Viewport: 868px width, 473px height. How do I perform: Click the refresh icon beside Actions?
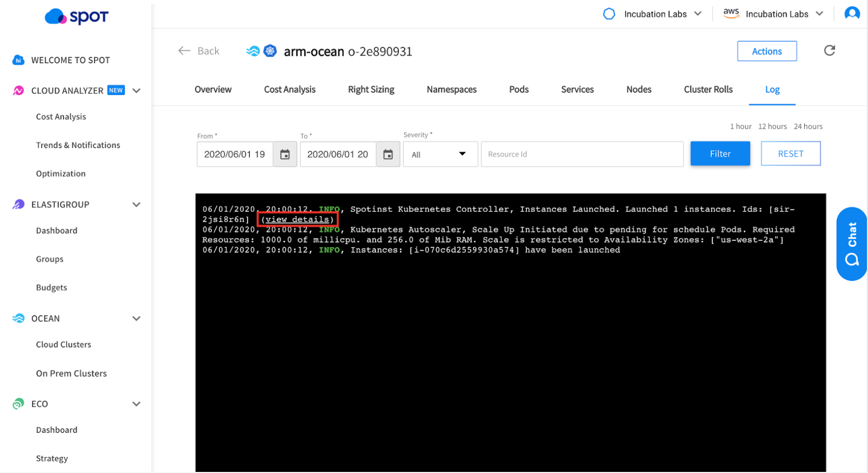tap(829, 50)
